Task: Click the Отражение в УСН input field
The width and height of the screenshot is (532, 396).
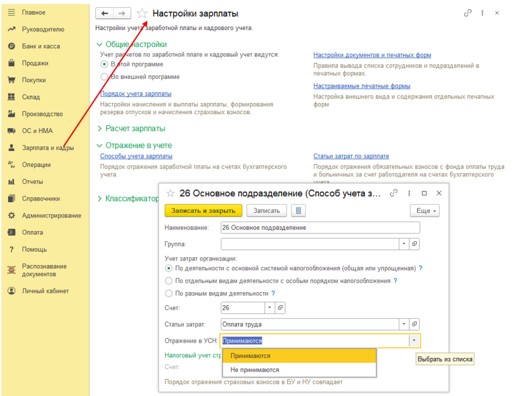Action: coord(315,341)
